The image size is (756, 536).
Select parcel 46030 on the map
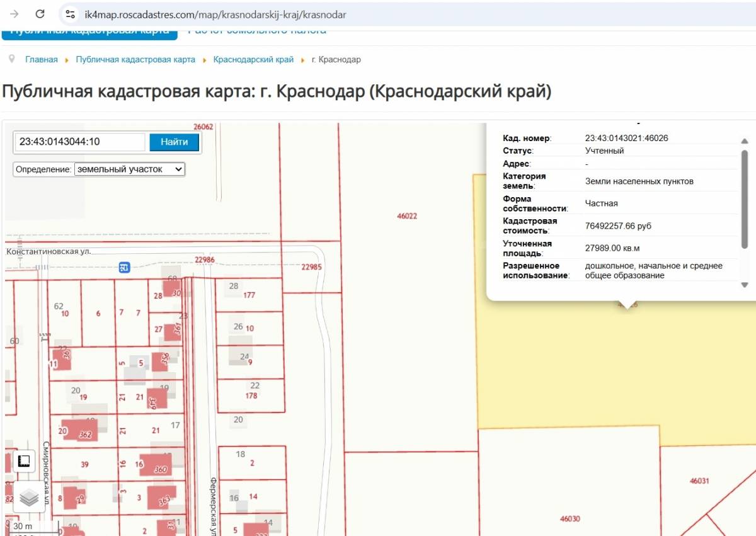(569, 498)
